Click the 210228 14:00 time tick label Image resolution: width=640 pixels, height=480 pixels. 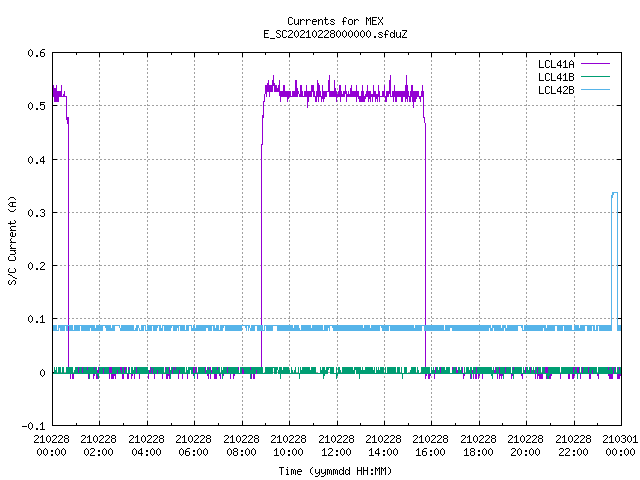pos(383,446)
